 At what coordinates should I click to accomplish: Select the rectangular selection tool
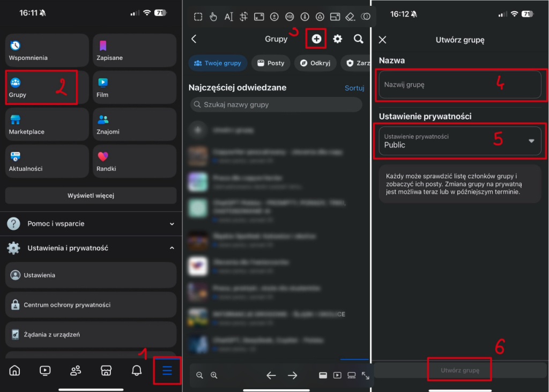(x=198, y=16)
